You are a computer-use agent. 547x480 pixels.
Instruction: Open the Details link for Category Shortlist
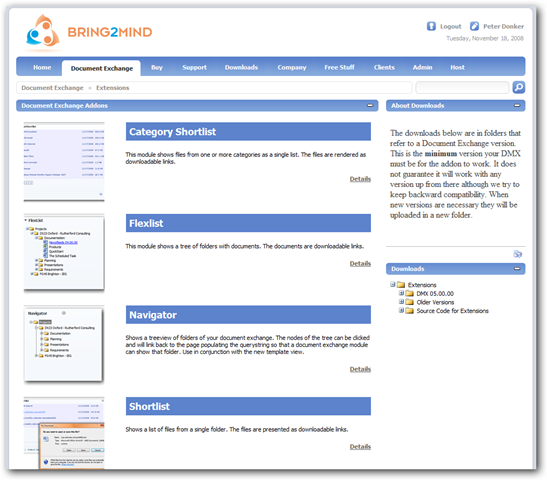coord(360,179)
